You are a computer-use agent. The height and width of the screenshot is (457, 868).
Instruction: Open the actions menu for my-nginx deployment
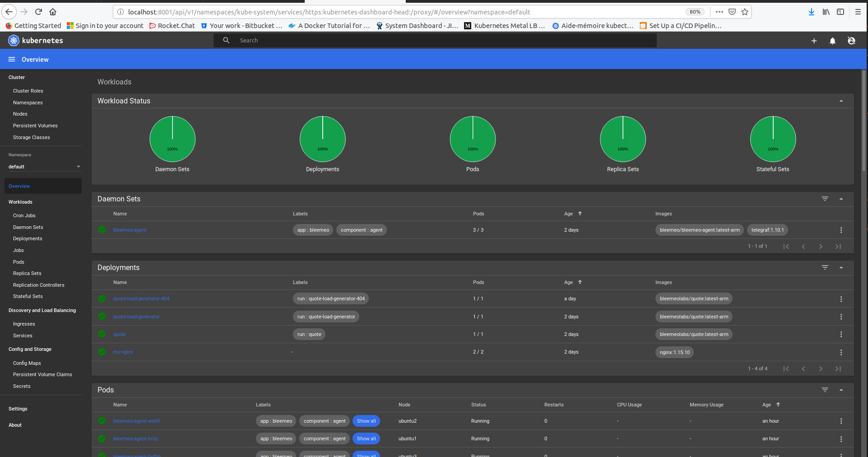point(840,352)
